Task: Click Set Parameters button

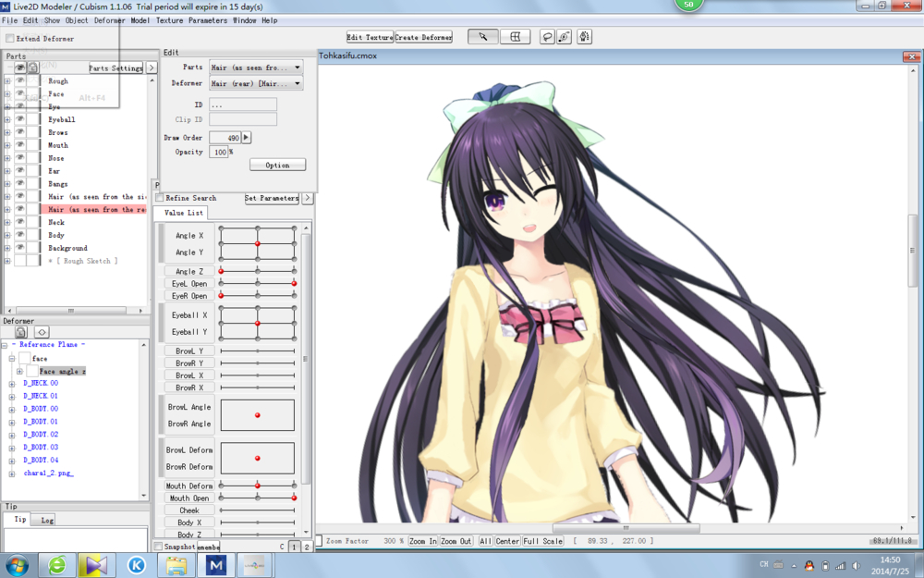Action: coord(272,198)
